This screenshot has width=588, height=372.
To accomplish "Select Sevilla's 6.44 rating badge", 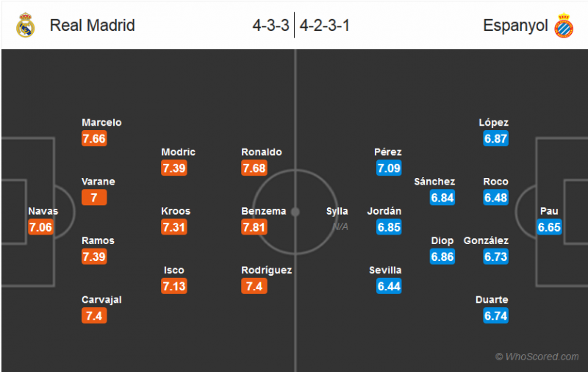I will (389, 286).
